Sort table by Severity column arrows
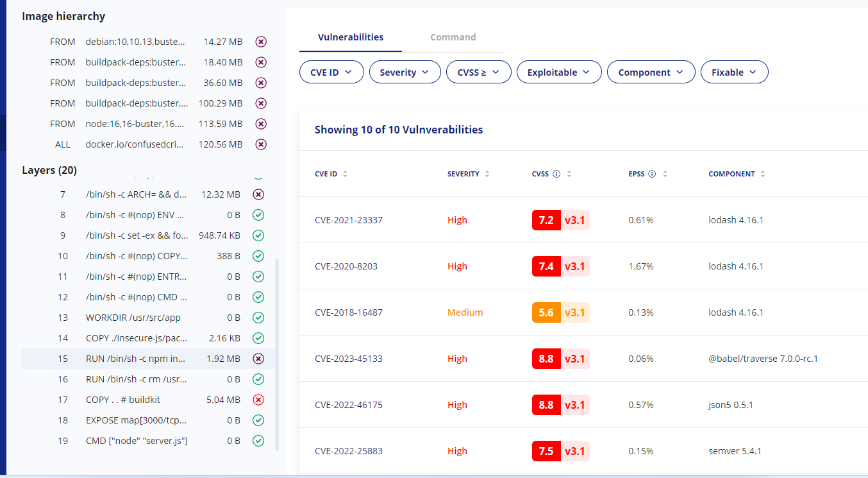 pos(487,174)
